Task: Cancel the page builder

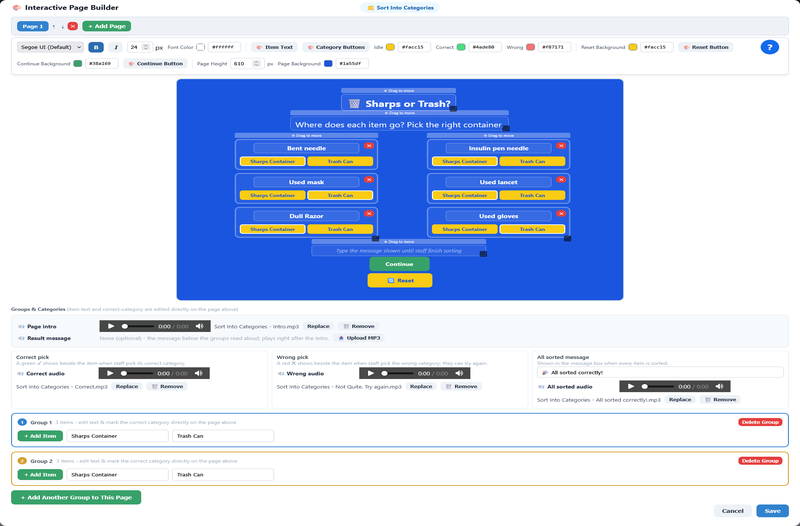Action: click(x=733, y=511)
